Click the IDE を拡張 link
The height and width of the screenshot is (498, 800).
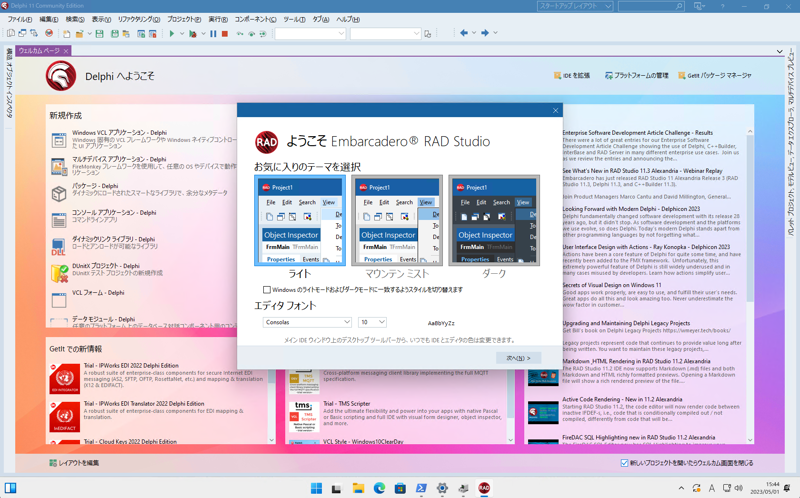[572, 76]
